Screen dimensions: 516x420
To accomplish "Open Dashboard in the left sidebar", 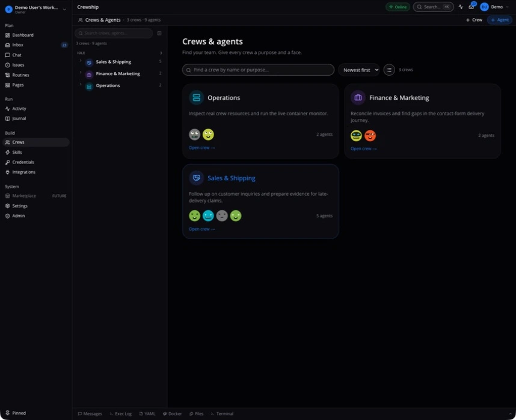I will click(x=35, y=35).
